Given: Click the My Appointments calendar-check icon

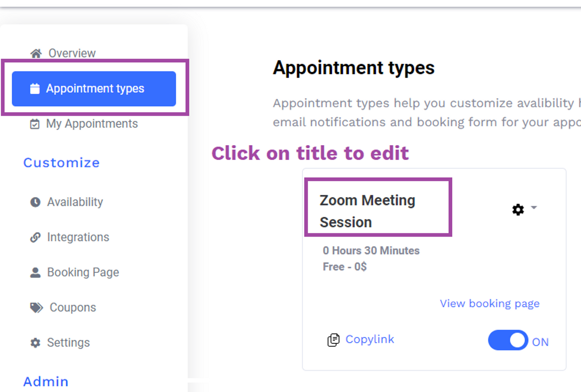Looking at the screenshot, I should [x=35, y=124].
